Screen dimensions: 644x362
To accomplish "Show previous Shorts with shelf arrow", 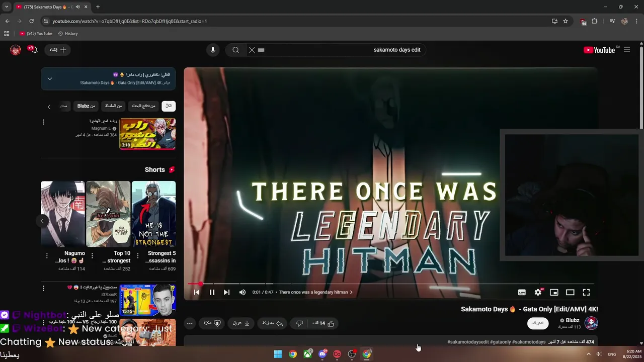I will [42, 221].
